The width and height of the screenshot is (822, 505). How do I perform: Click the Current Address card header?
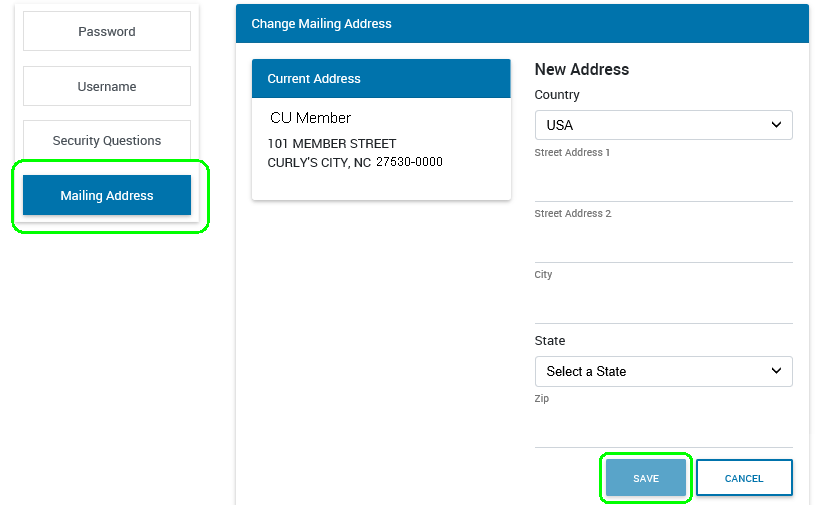point(381,79)
